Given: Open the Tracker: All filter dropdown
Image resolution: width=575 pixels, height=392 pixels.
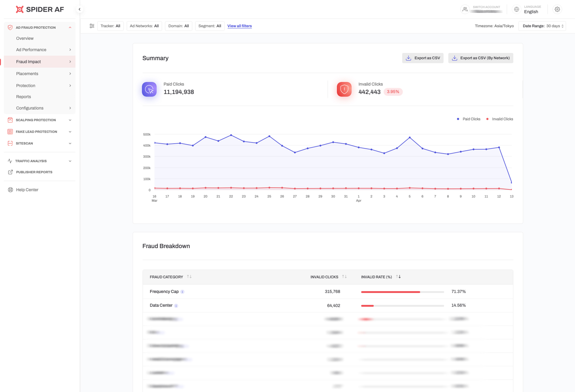Looking at the screenshot, I should [x=110, y=26].
